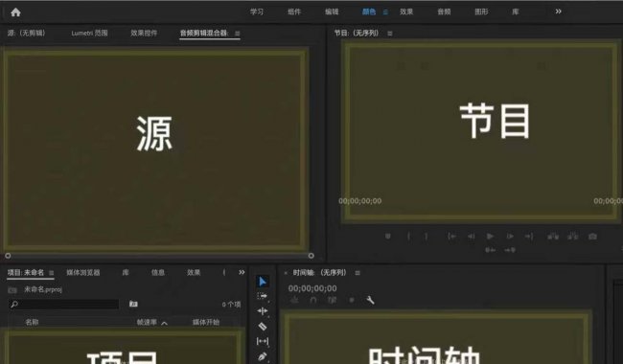Switch to 组件 workspace
This screenshot has height=364, width=623.
point(294,11)
